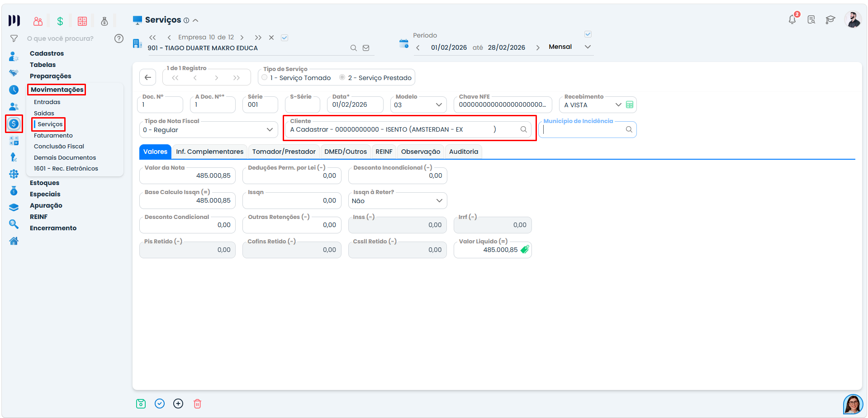Click the Valor da Nota field

187,176
